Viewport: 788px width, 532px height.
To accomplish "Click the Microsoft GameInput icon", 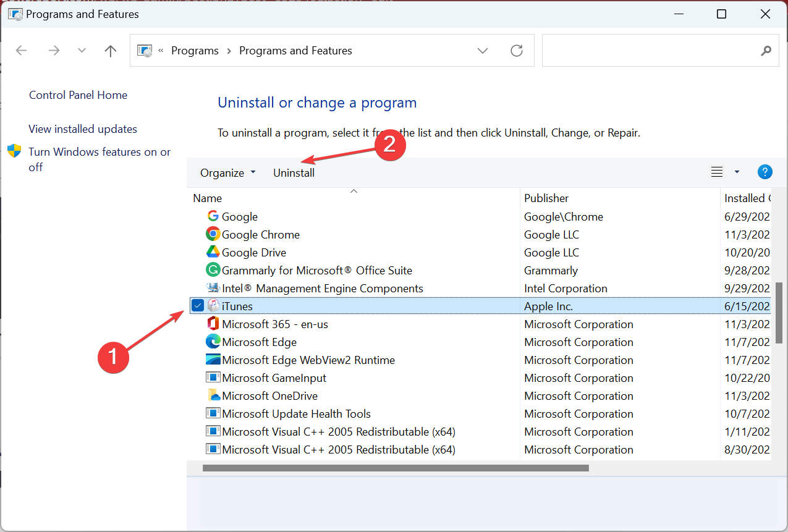I will (x=213, y=378).
